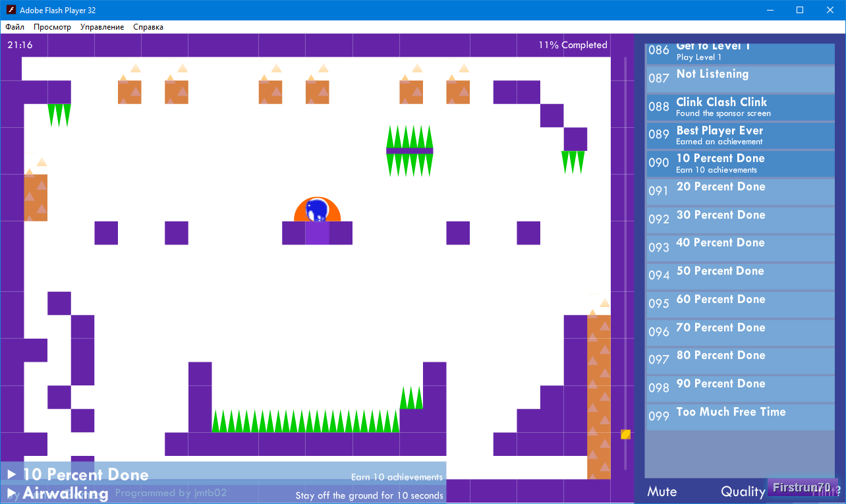Toggle Mute for game sound
The height and width of the screenshot is (504, 846).
pyautogui.click(x=662, y=491)
